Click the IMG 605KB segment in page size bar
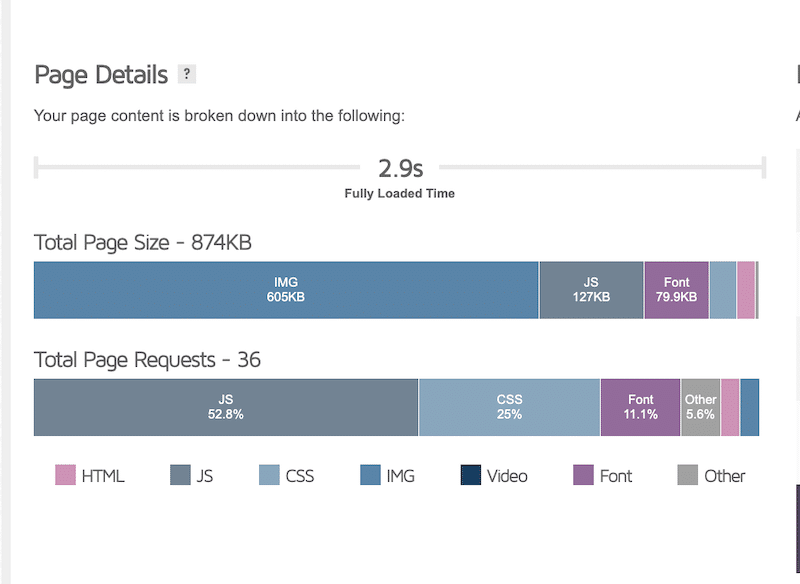Image resolution: width=800 pixels, height=584 pixels. (286, 290)
